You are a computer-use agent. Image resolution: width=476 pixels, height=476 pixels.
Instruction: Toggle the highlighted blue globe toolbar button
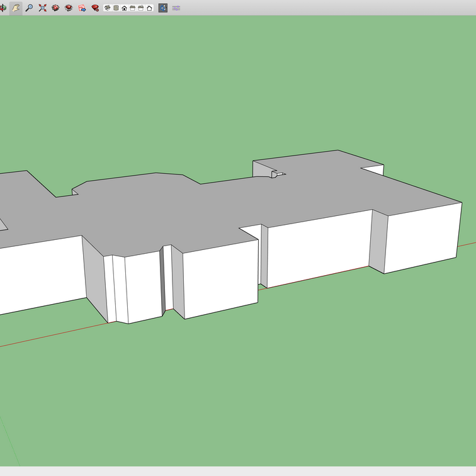tap(163, 8)
